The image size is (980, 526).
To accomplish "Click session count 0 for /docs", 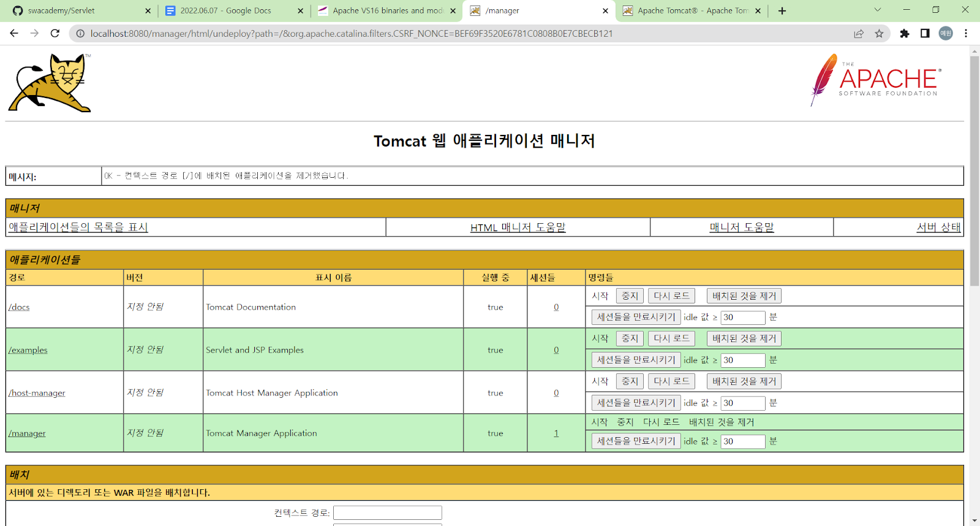I will tap(556, 307).
